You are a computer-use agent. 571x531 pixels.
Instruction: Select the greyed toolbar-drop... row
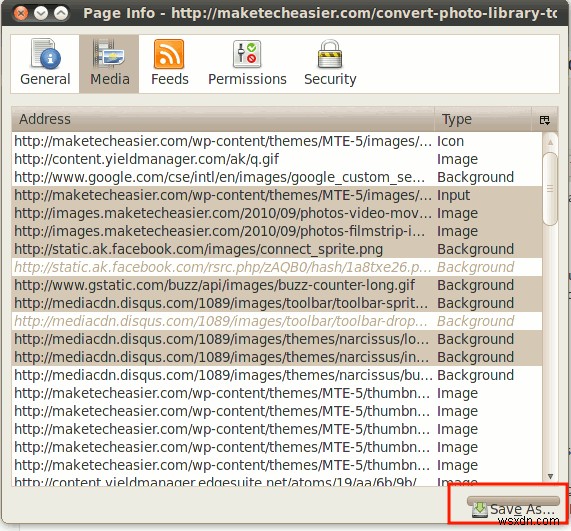[277, 321]
